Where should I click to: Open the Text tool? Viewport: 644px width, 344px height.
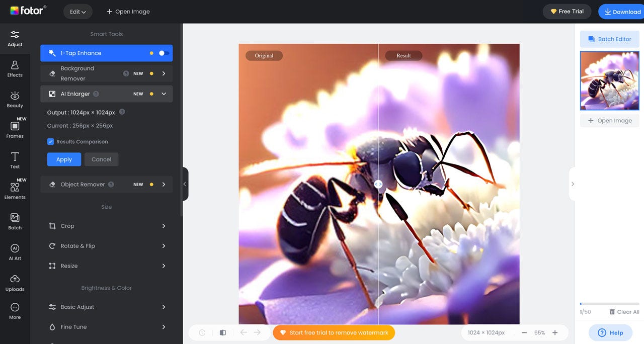(15, 160)
